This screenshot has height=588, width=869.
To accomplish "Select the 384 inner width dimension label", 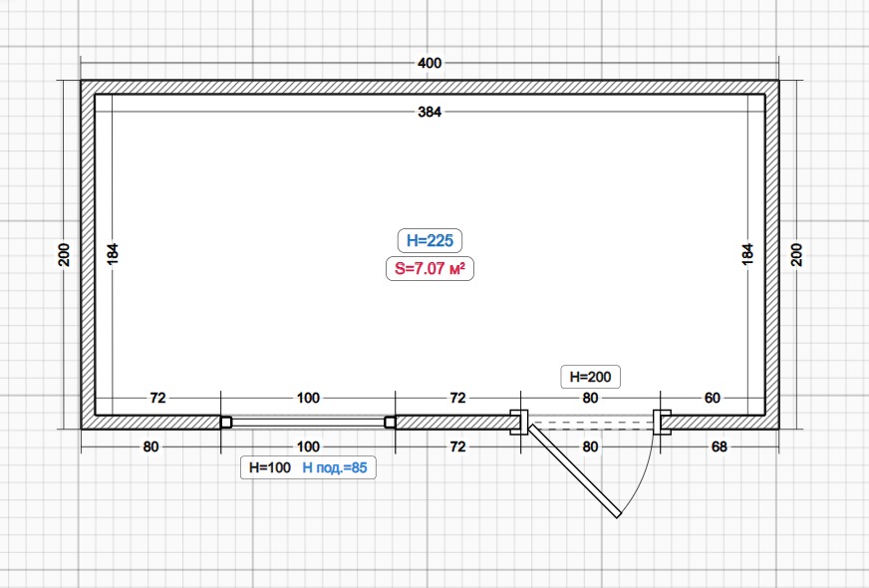I will 430,112.
